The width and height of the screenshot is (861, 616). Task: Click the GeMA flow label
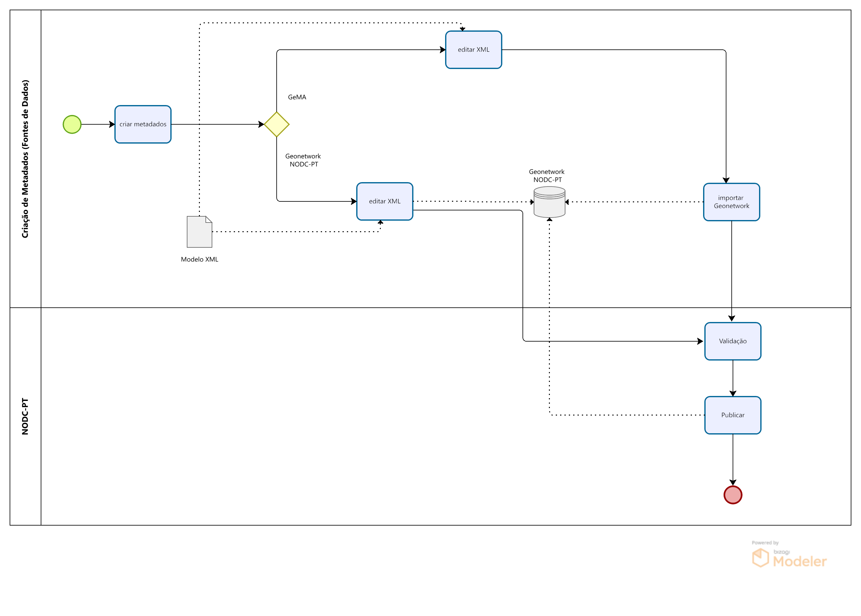click(x=297, y=97)
